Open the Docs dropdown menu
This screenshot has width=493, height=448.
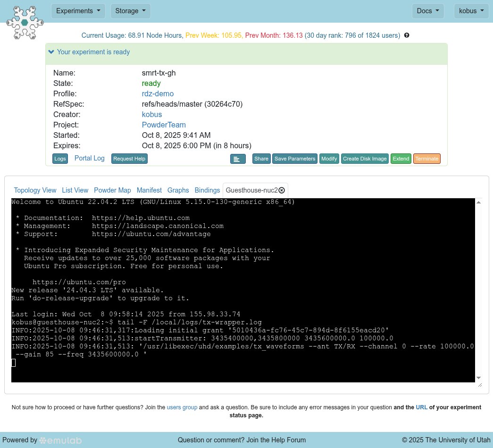tap(427, 10)
